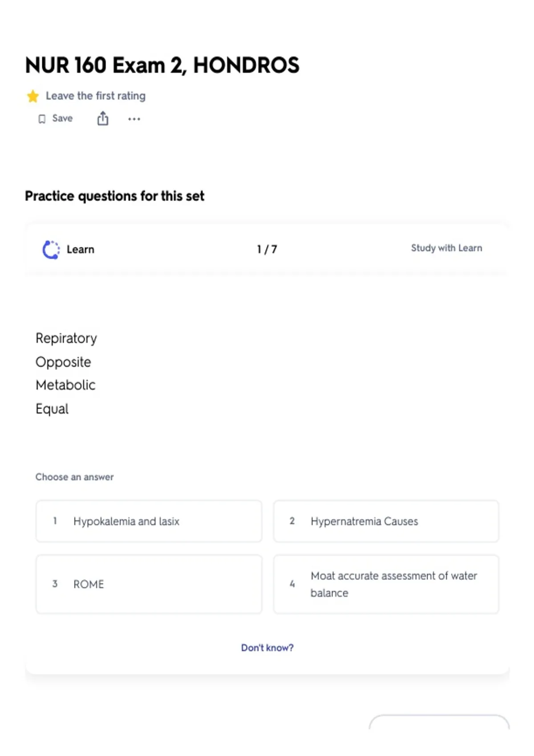Select the Learn label
Screen dimensions: 534x756
coord(81,249)
